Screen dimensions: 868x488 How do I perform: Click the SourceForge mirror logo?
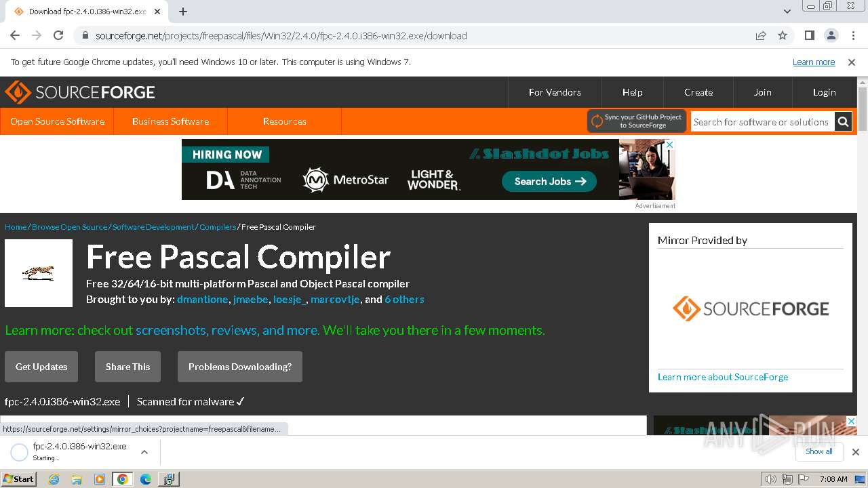coord(751,309)
